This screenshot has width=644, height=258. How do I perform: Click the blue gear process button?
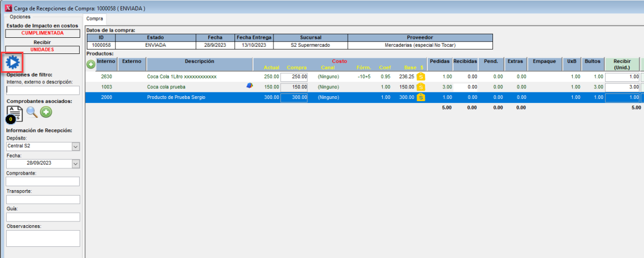[12, 63]
